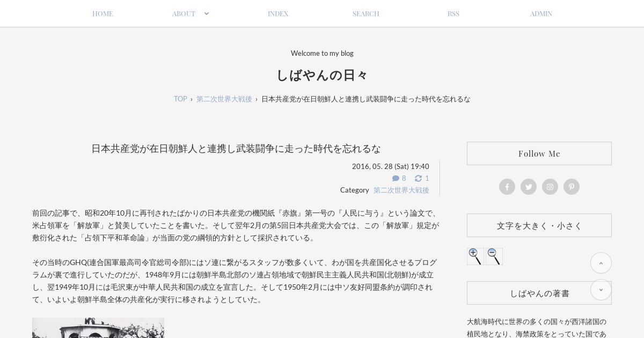644x338 pixels.
Task: Open the Instagram follow icon
Action: [550, 187]
